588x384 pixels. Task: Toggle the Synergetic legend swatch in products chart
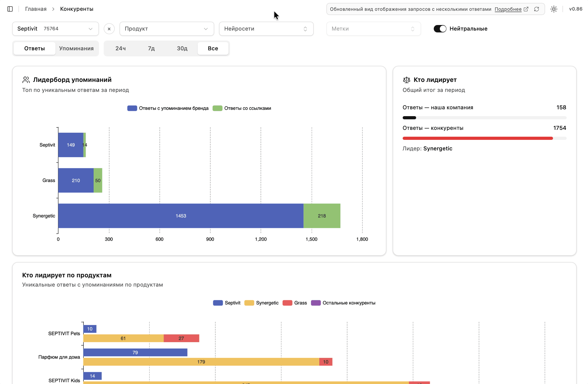tap(249, 303)
